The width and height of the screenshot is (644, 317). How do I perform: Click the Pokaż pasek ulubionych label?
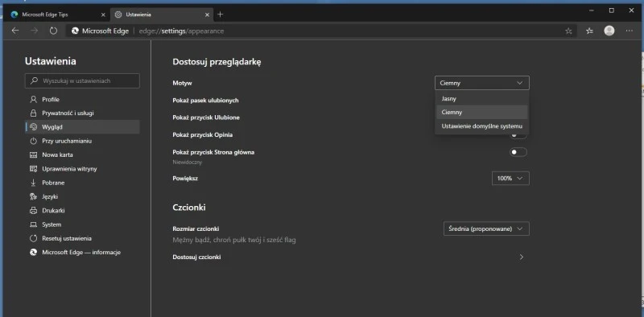(205, 101)
